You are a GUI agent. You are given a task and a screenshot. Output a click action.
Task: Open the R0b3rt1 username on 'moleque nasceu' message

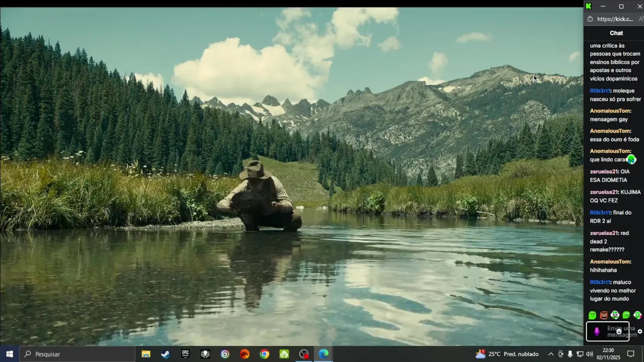pyautogui.click(x=600, y=91)
